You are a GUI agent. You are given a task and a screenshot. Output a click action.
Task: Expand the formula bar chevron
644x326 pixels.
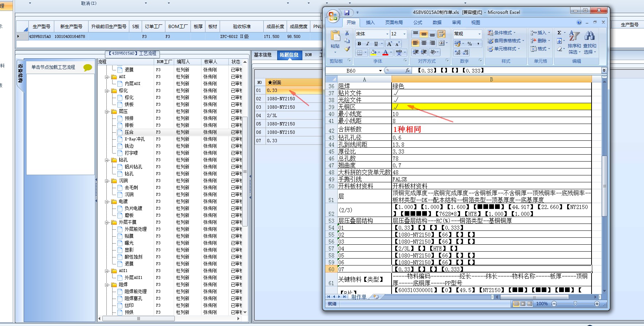coord(604,70)
